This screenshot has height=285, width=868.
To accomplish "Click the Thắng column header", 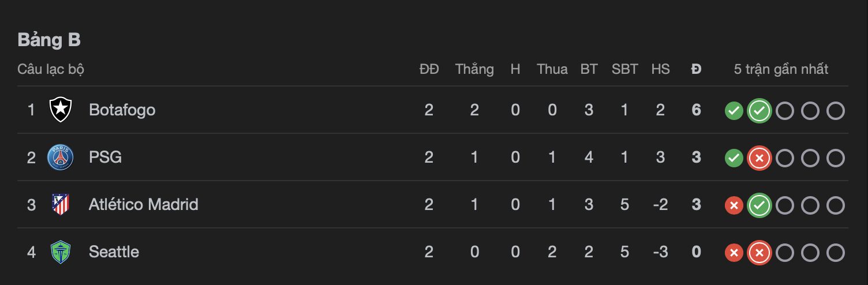I will point(474,69).
